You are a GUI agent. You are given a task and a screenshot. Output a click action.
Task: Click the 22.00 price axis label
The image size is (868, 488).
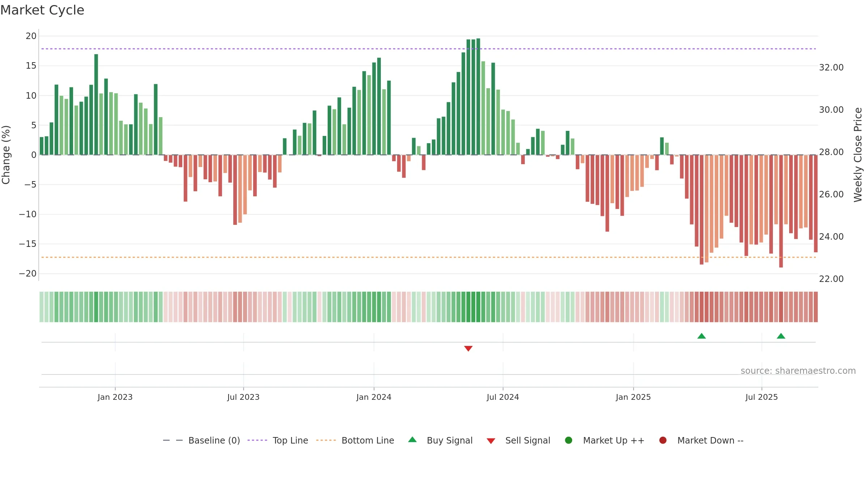point(831,279)
